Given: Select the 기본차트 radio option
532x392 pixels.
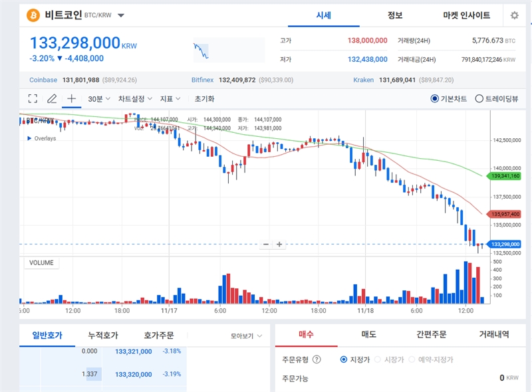Looking at the screenshot, I should click(436, 99).
